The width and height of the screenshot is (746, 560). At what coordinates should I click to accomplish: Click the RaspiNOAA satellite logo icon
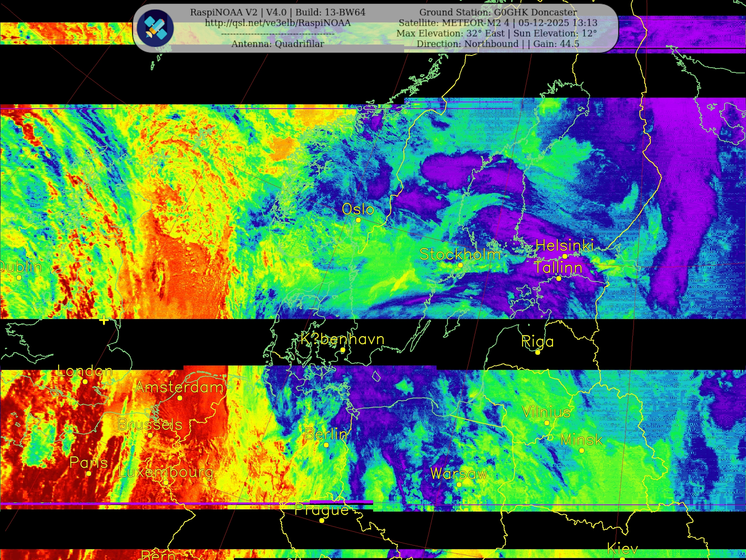(x=156, y=28)
